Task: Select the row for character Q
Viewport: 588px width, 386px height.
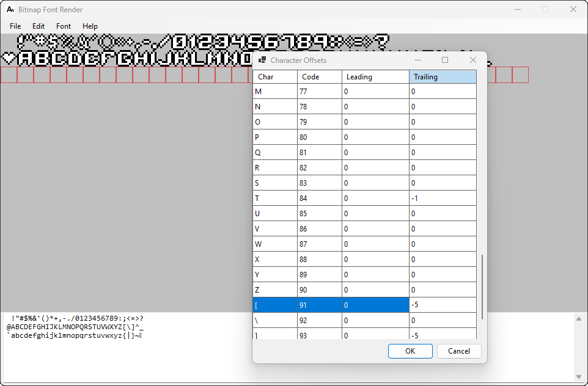Action: click(x=365, y=153)
